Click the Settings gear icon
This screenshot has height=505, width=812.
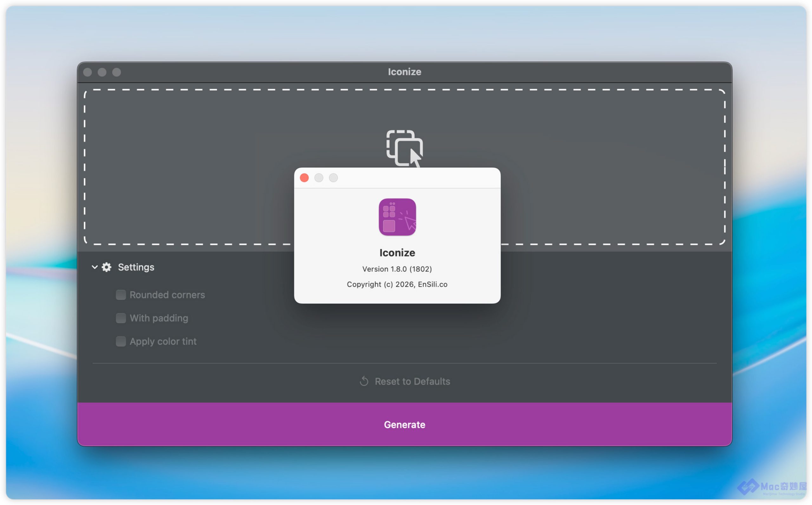pos(107,267)
